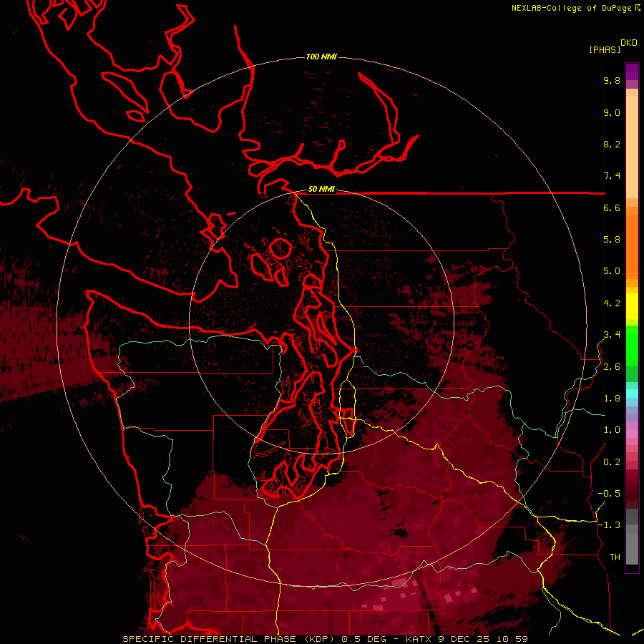644x644 pixels.
Task: Click the 0.2 value on the color scale
Action: [x=612, y=462]
